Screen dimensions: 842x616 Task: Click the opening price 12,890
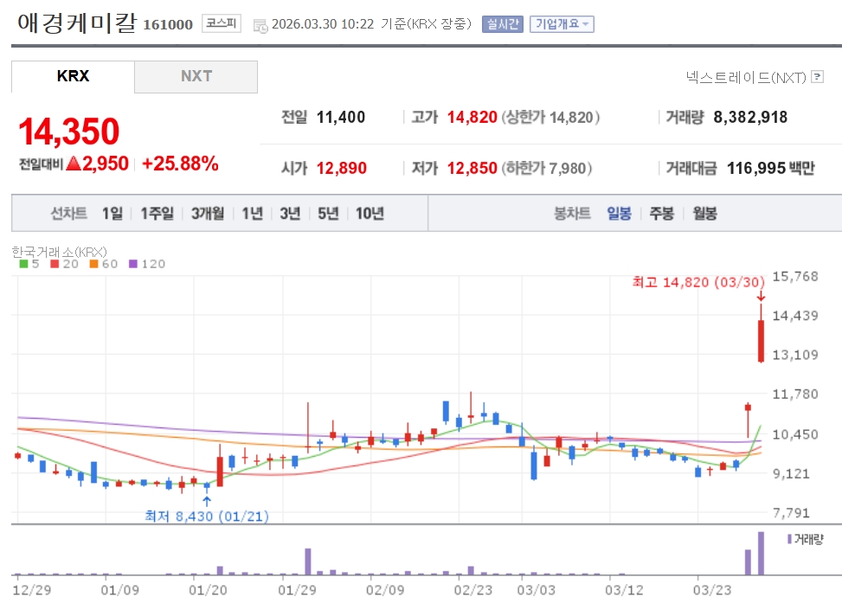tap(342, 168)
